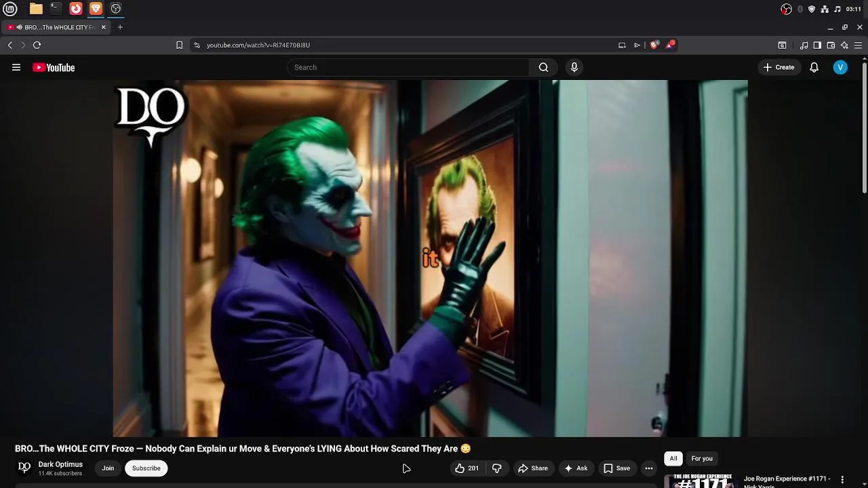Open network connections tray icon
The height and width of the screenshot is (488, 868).
825,9
